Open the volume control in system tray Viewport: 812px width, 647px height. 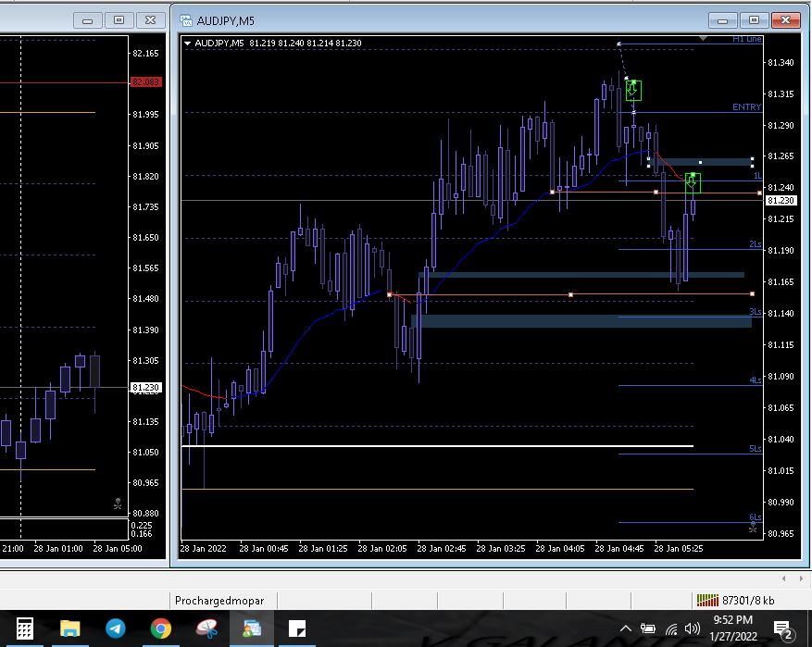click(692, 629)
